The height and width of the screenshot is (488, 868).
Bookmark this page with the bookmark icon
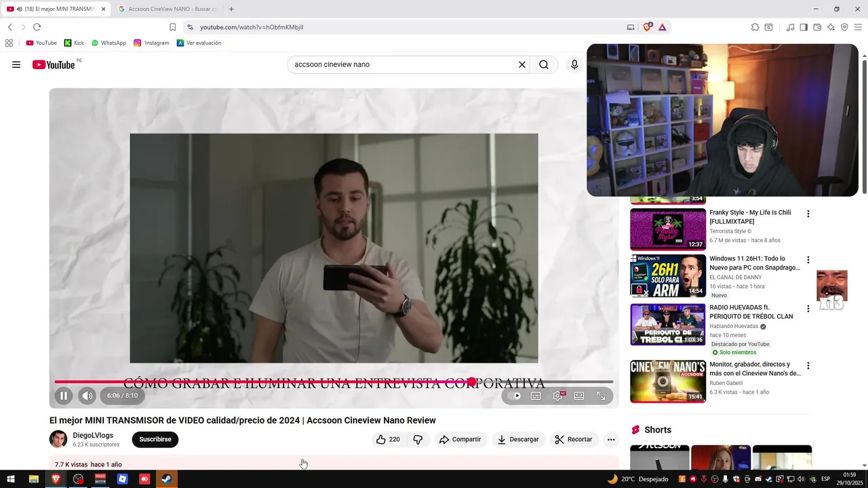tap(172, 27)
